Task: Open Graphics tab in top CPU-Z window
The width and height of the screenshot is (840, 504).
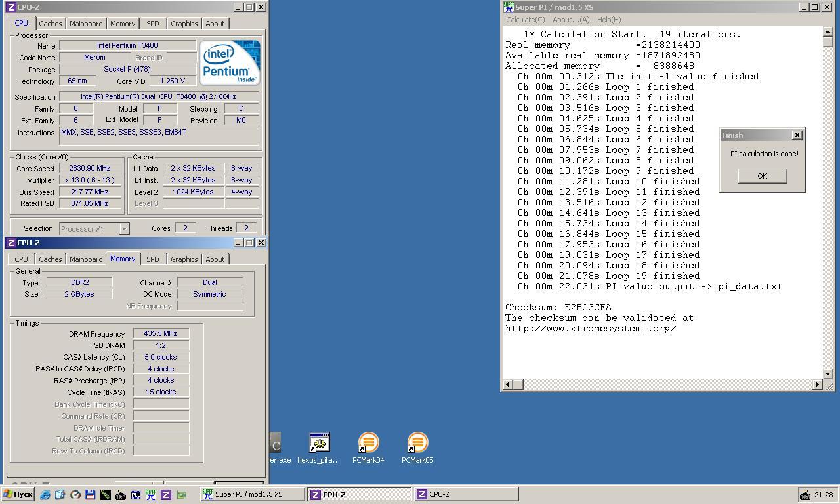Action: (x=184, y=24)
